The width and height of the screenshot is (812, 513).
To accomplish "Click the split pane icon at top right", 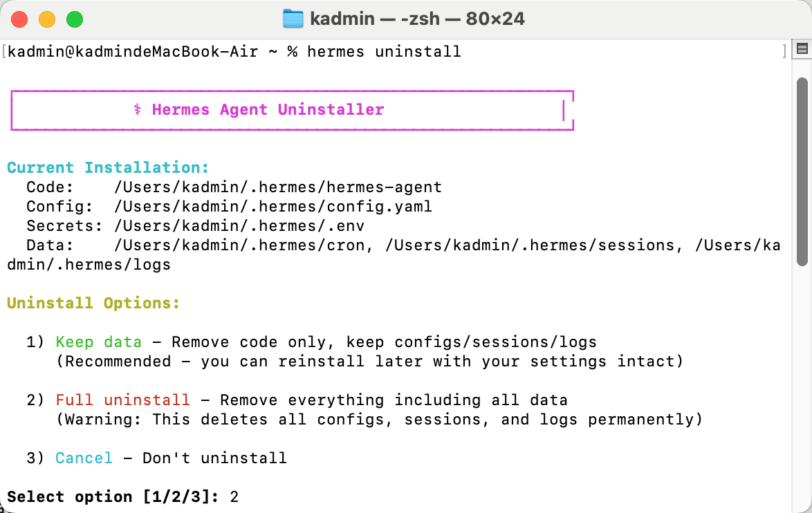I will tap(802, 49).
